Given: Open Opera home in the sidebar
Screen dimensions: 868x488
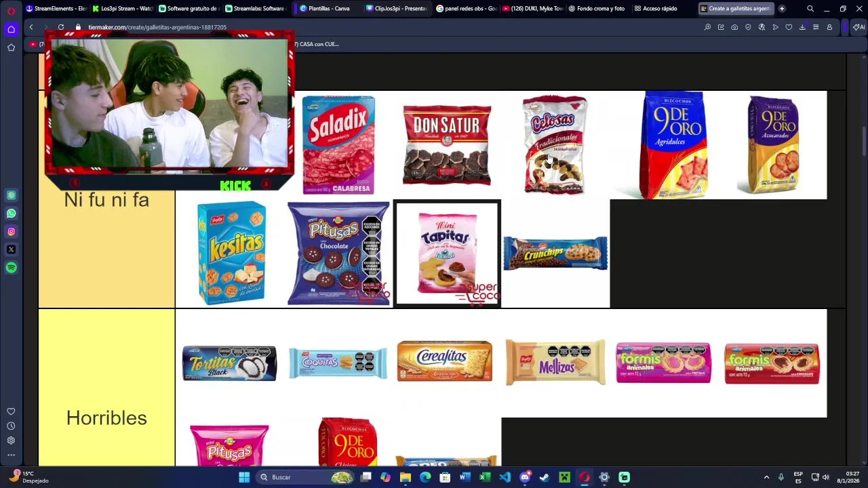Looking at the screenshot, I should [x=11, y=29].
